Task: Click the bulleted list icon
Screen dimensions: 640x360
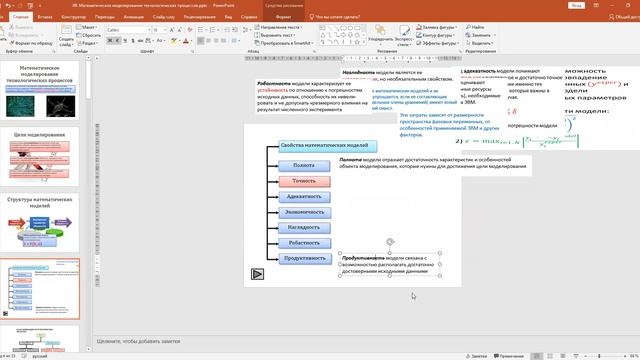Action: point(201,30)
